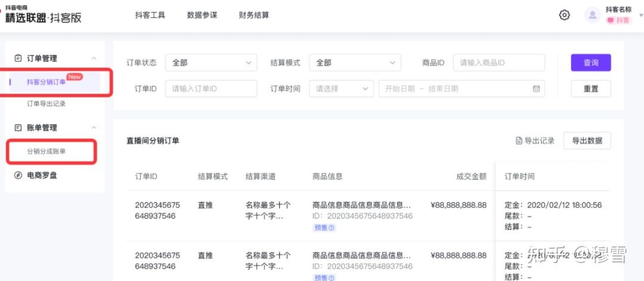The height and width of the screenshot is (281, 644).
Task: Click the 导出记录 document icon
Action: coord(519,141)
